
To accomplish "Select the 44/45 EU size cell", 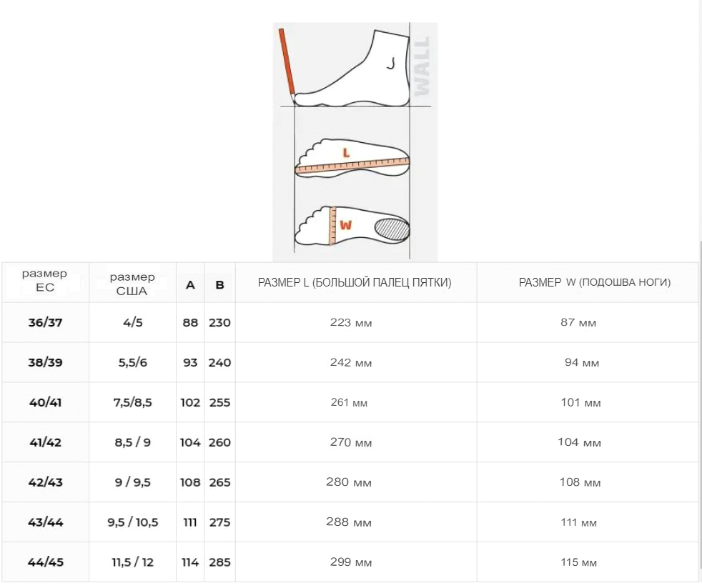I will [x=46, y=562].
